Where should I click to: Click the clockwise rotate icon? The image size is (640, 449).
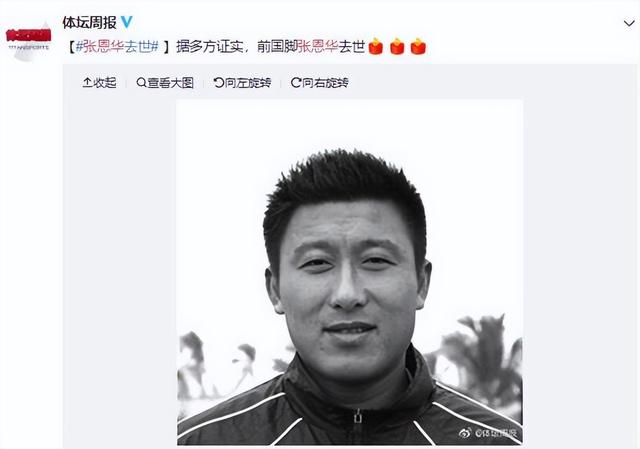pyautogui.click(x=296, y=83)
